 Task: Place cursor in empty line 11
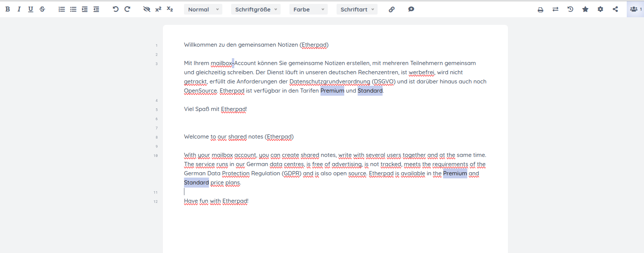[335, 192]
